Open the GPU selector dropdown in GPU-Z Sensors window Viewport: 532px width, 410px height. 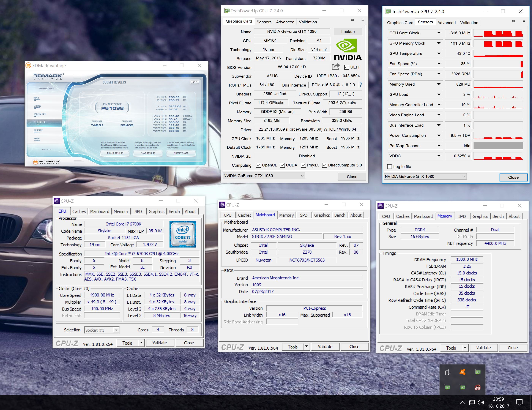coord(425,176)
